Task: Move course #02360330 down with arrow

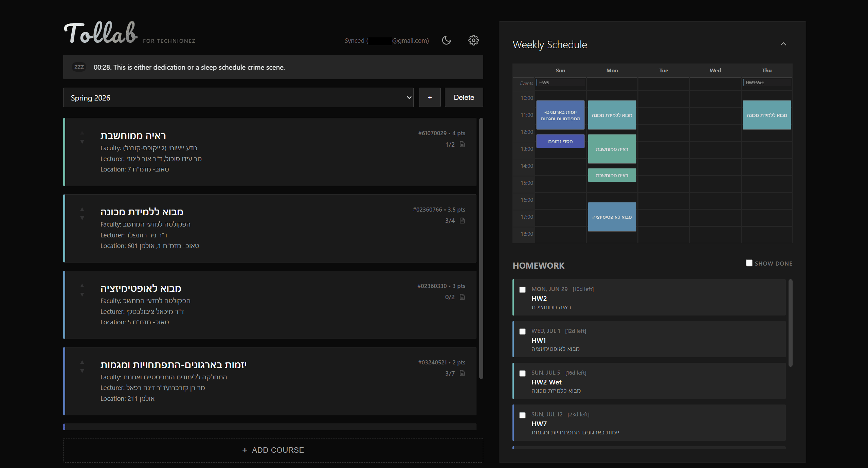Action: coord(82,294)
